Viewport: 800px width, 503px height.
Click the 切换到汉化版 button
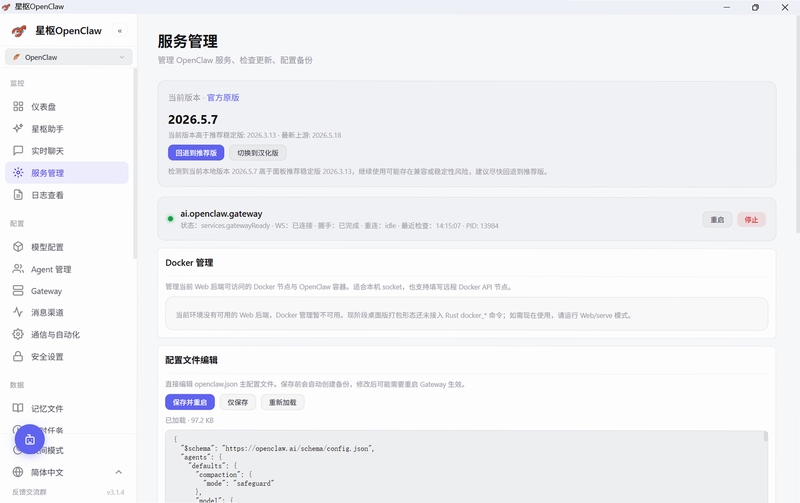(258, 153)
